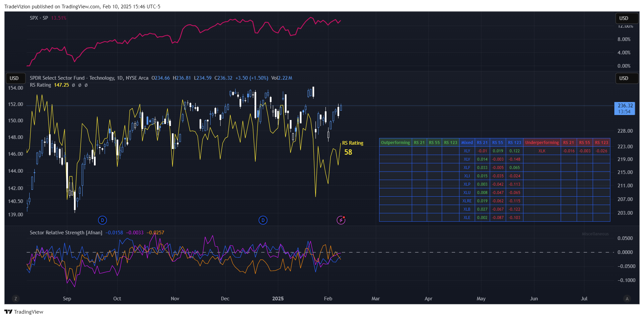Viewport: 644px width, 319px height.
Task: Click the XLRE ticker in the table
Action: tap(467, 201)
